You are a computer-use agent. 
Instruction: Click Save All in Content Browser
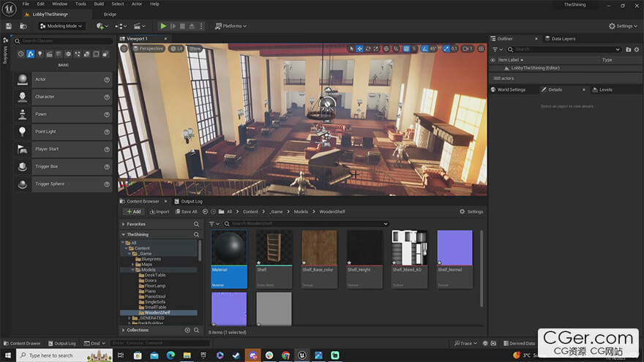187,212
